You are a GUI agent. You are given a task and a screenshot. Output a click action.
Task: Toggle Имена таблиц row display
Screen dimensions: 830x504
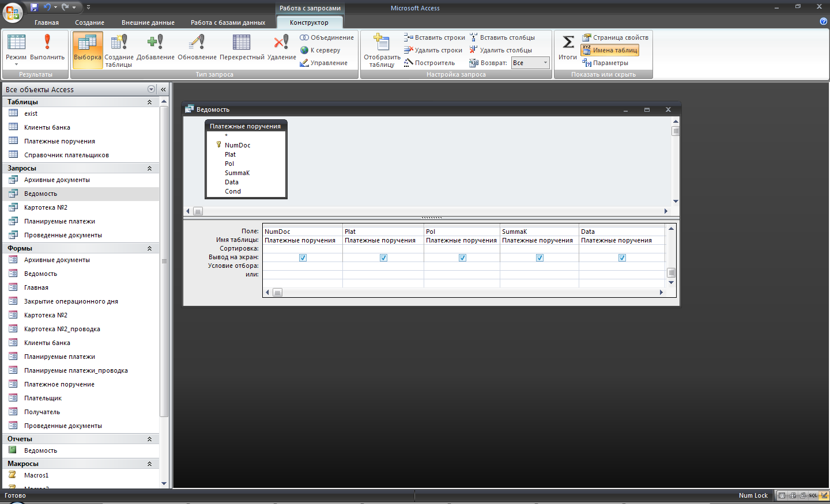[x=610, y=50]
